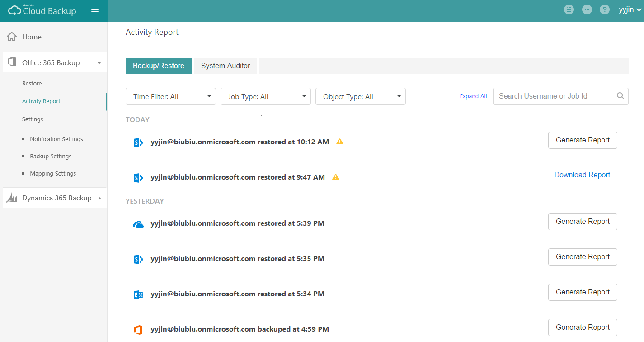Click the activity log icon in the top bar
Viewport: 644px width, 342px height.
click(569, 9)
